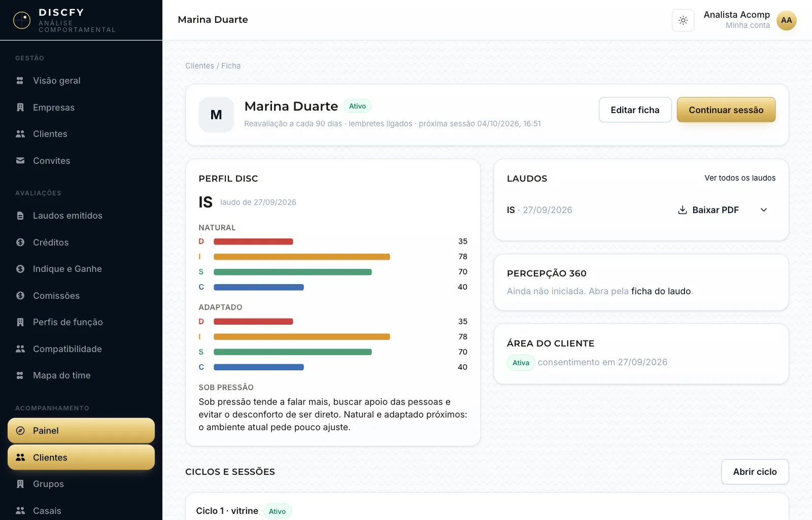Click the Ativa badge in Área do cliente

pos(521,363)
